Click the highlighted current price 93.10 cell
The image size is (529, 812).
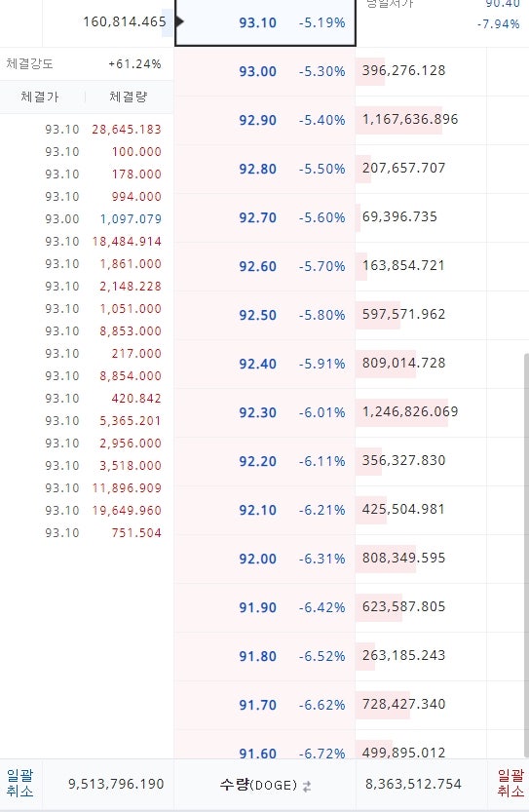(265, 22)
